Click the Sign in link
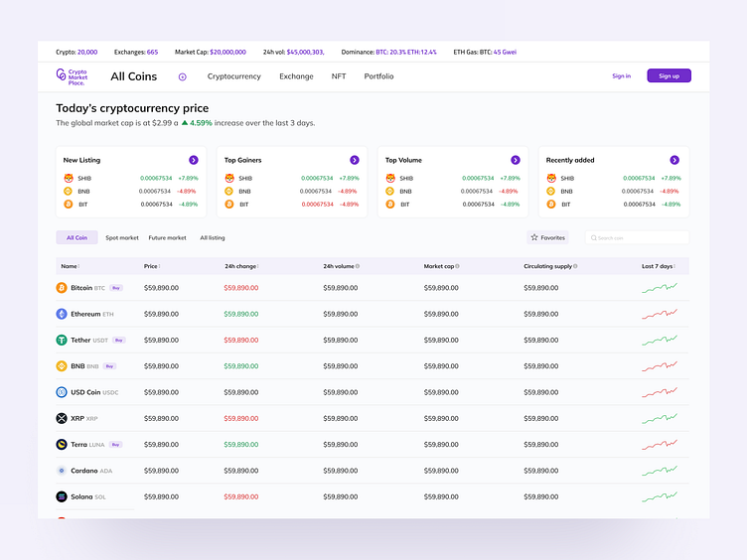 point(621,76)
